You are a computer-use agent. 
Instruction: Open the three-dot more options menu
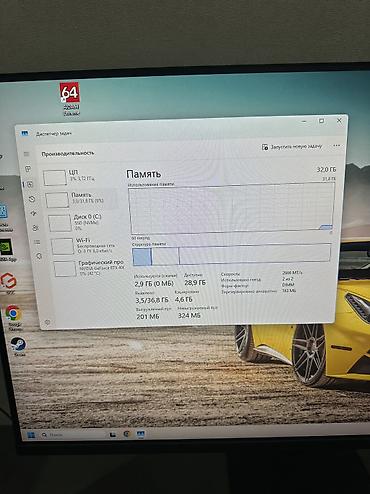tap(336, 146)
